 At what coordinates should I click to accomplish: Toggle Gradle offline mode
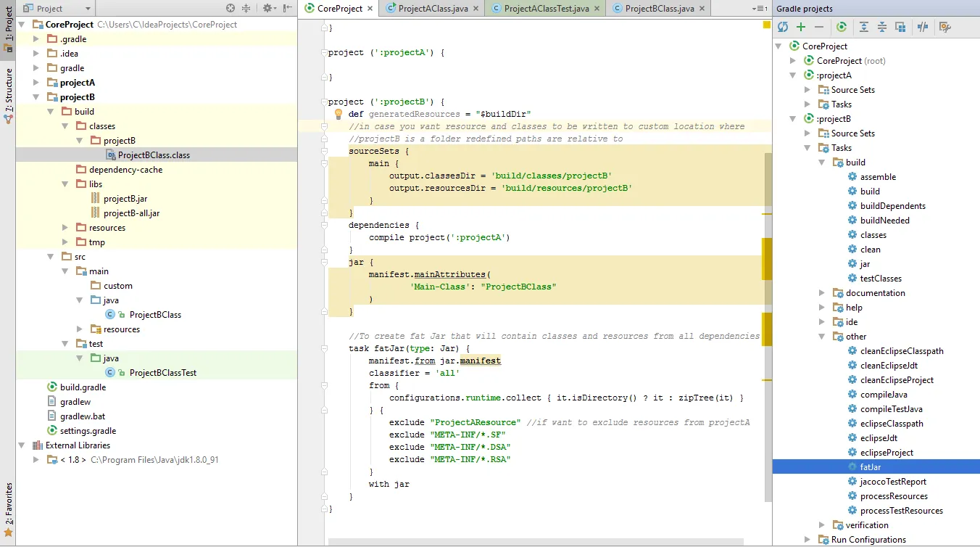[923, 27]
